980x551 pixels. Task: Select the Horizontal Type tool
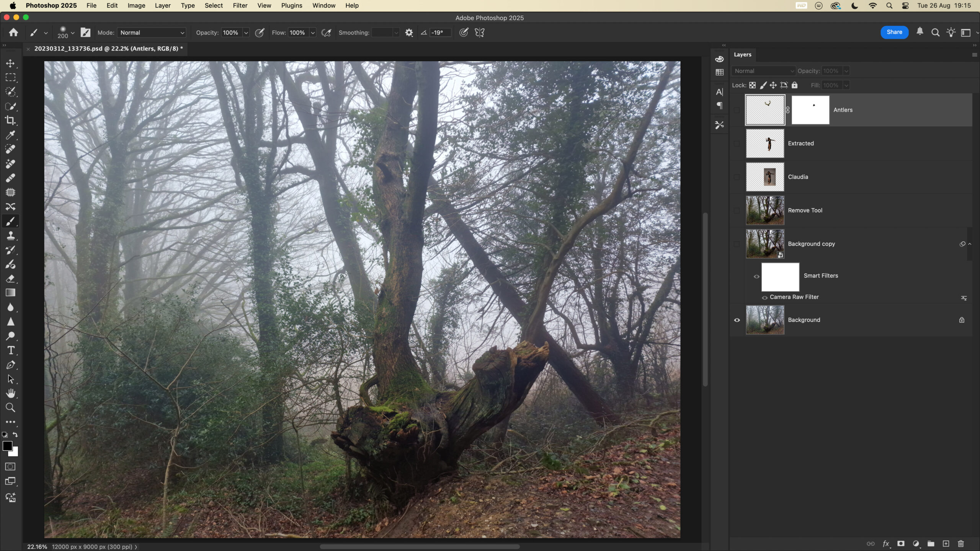pos(10,350)
